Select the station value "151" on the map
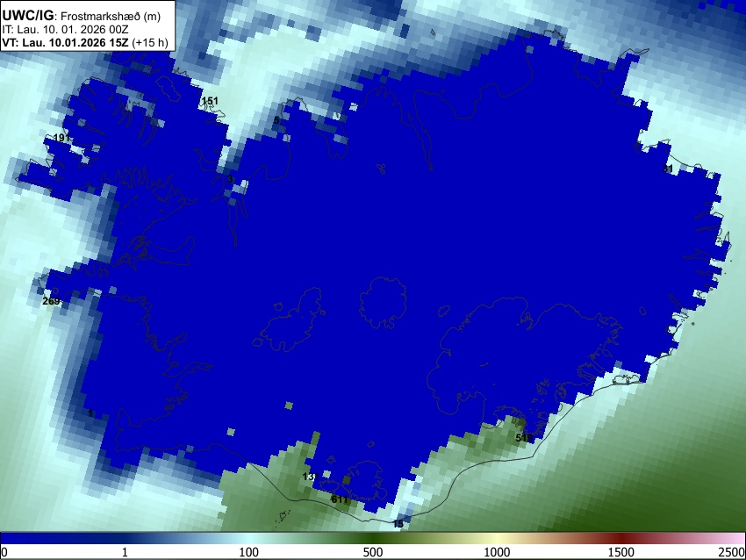746x560 pixels. (x=210, y=101)
